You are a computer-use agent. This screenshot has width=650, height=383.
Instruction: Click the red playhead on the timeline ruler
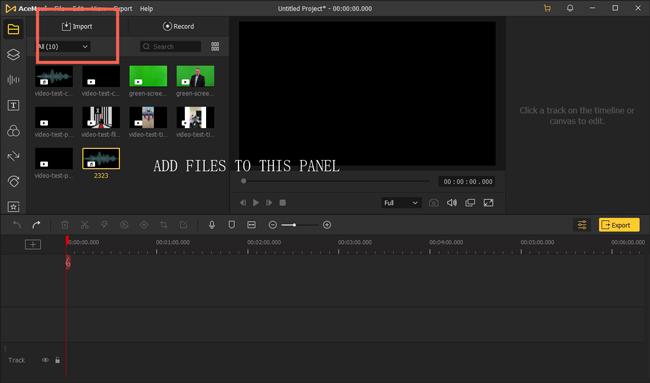(66, 241)
